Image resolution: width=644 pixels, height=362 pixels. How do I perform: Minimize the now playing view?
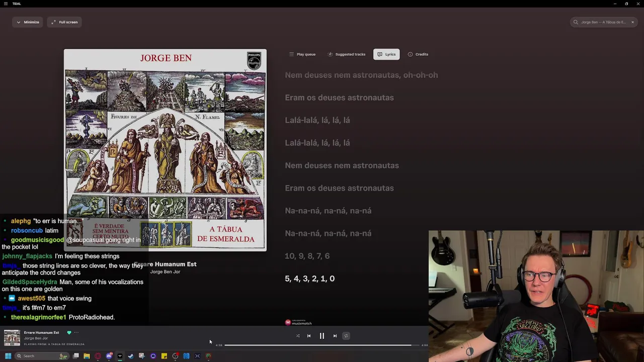tap(28, 22)
